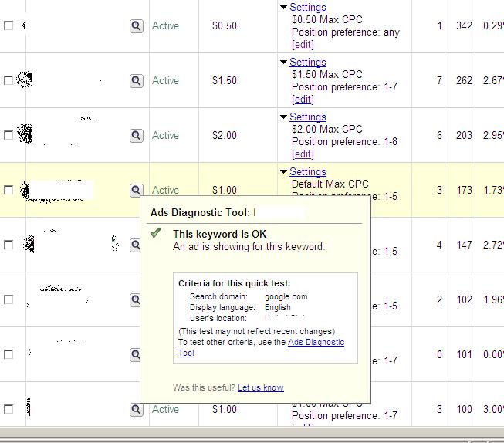The height and width of the screenshot is (443, 504).
Task: Click magnifier in row with 100 impressions
Action: point(137,409)
